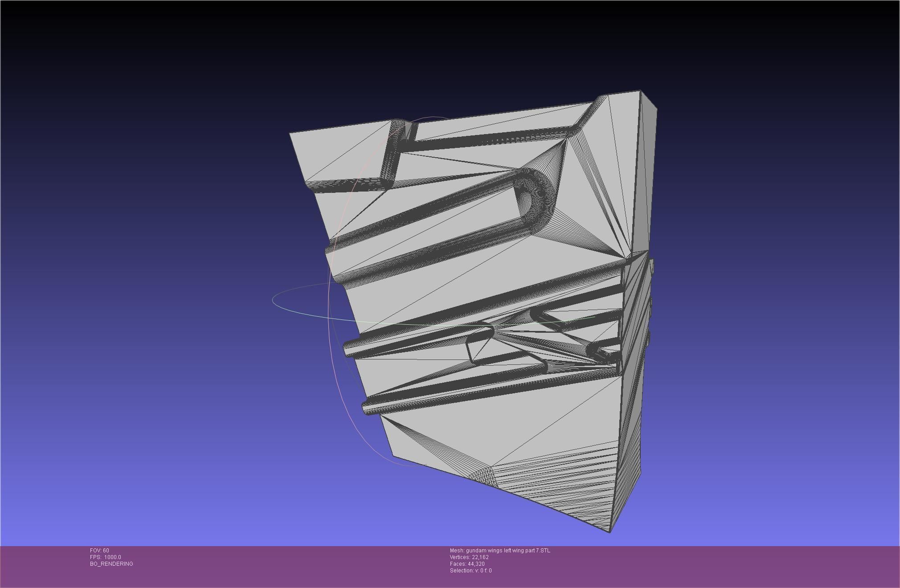The image size is (900, 588).
Task: Click the mesh name 'gundam wings left wing part 7.STL'
Action: pyautogui.click(x=508, y=551)
